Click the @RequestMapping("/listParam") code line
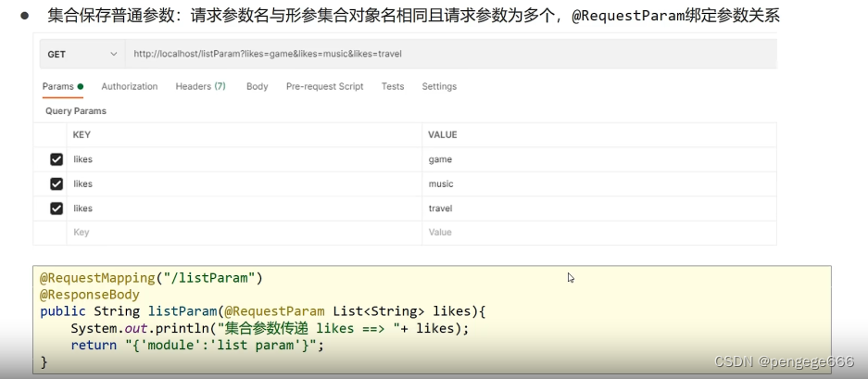The height and width of the screenshot is (379, 868). (x=151, y=278)
